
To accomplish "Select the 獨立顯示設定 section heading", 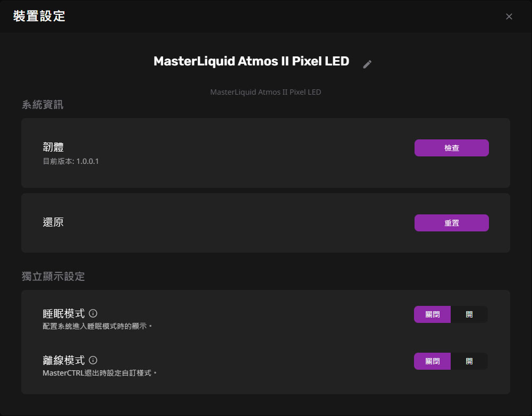I will pyautogui.click(x=53, y=277).
